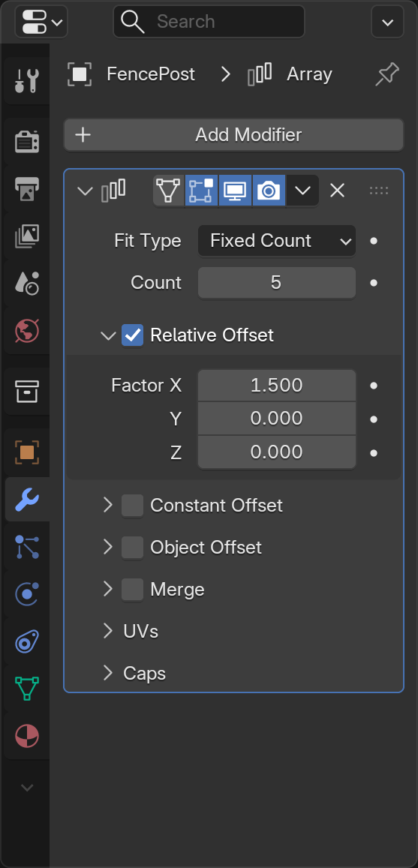Collapse the Array modifier panel
This screenshot has height=868, width=418.
pos(85,191)
